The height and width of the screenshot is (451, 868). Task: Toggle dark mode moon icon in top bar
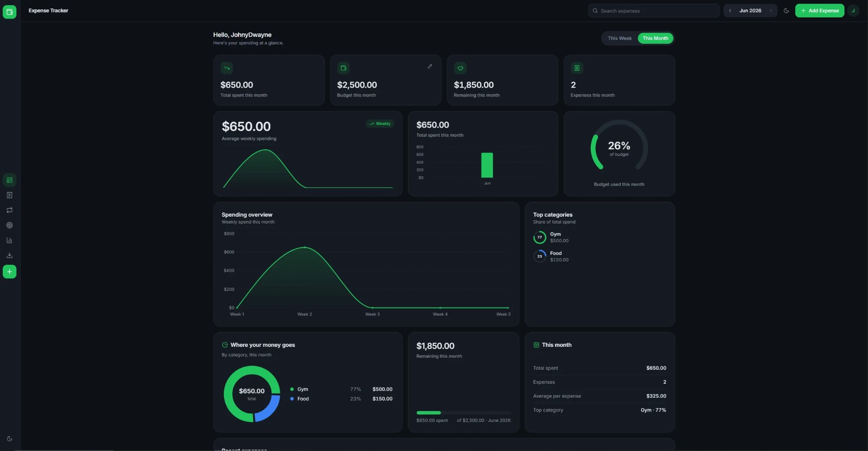pyautogui.click(x=786, y=11)
